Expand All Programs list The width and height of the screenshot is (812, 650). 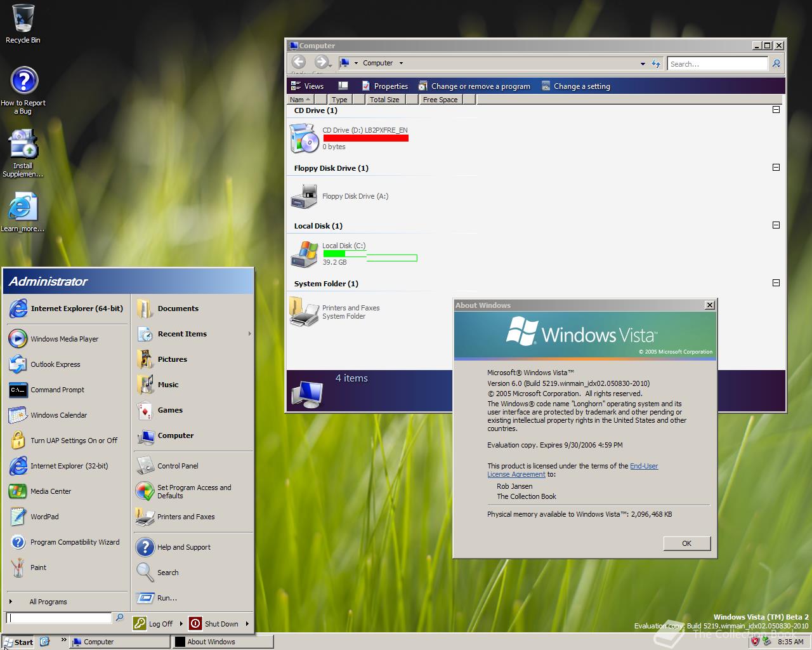tap(67, 602)
